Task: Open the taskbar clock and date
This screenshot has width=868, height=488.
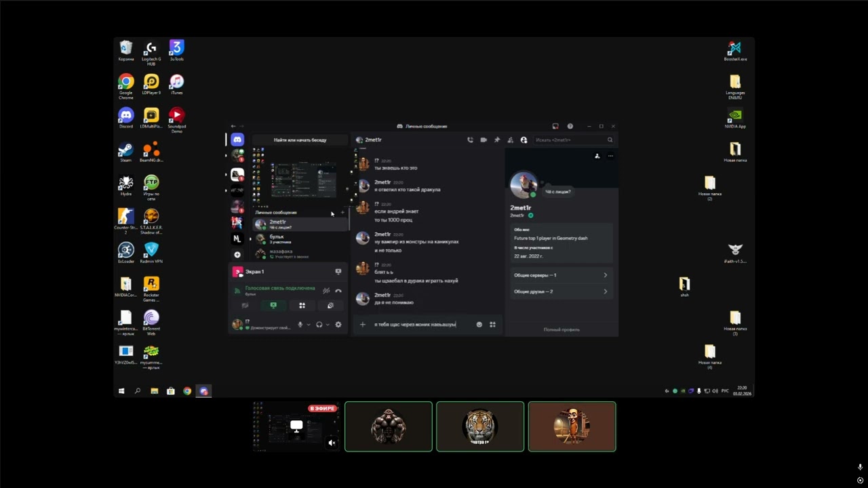Action: [742, 391]
